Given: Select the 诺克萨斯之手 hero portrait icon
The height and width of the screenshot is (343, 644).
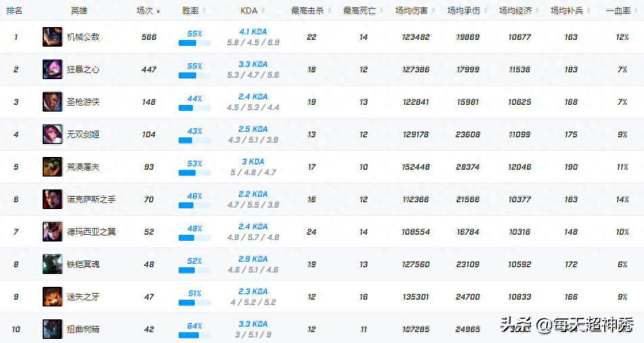Looking at the screenshot, I should coord(52,200).
